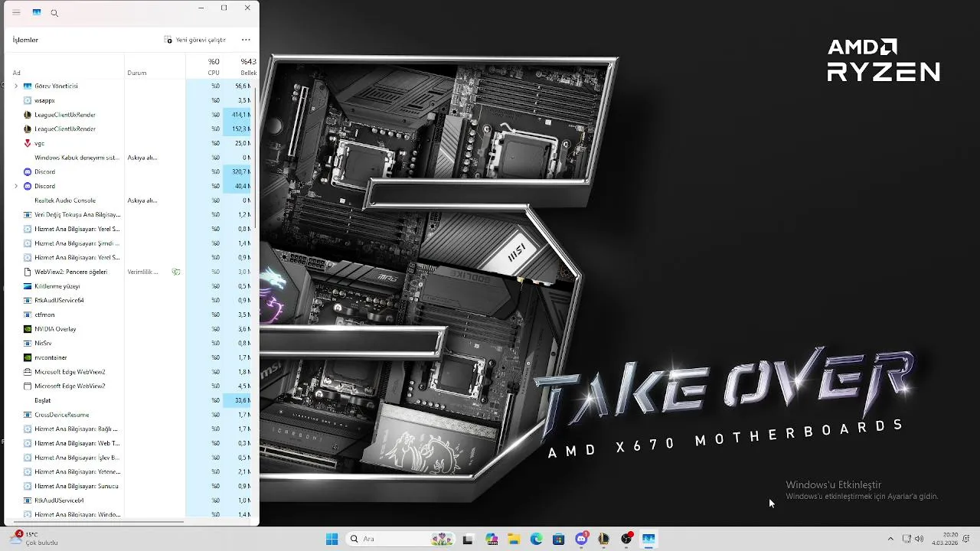Click green efficiency leaf icon on WebView2 row
The height and width of the screenshot is (551, 980).
click(176, 272)
